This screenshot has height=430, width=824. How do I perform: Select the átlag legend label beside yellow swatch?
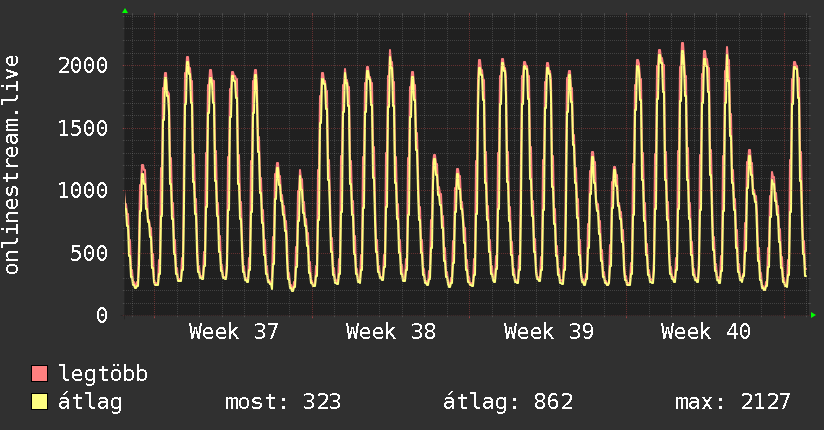[x=90, y=402]
